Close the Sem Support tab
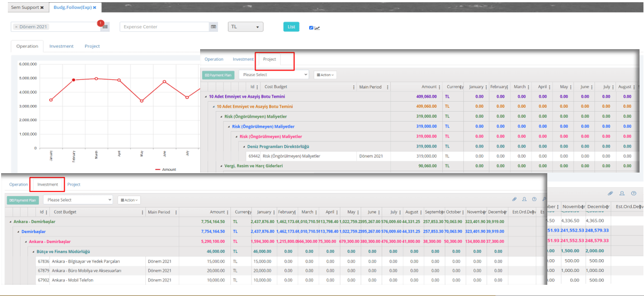The image size is (644, 296). 42,7
